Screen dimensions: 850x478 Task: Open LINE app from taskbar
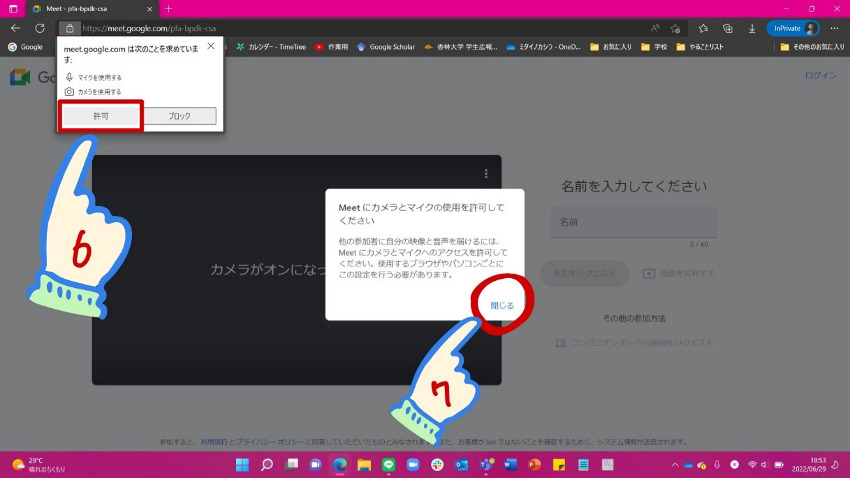[x=389, y=464]
